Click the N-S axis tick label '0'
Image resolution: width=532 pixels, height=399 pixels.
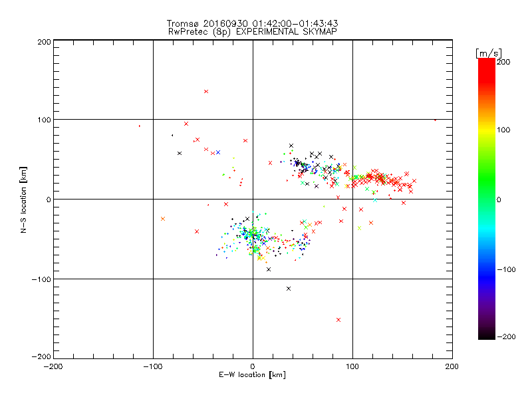pyautogui.click(x=49, y=199)
